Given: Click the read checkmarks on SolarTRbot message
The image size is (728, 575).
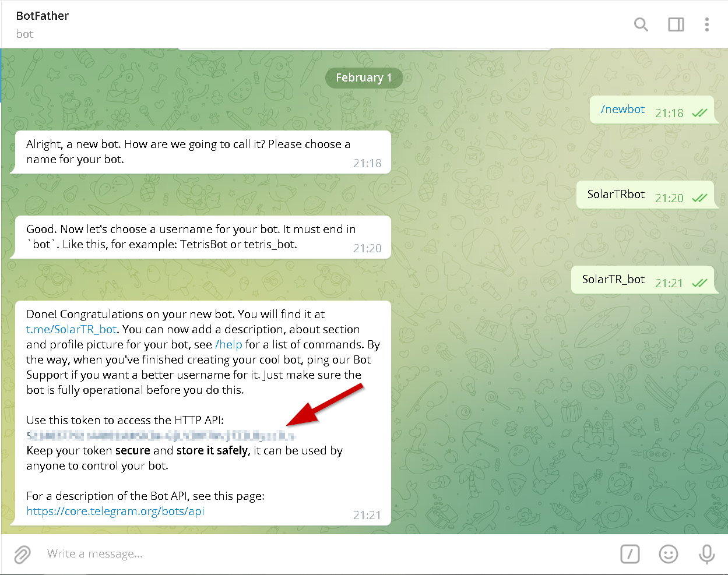Looking at the screenshot, I should pos(699,198).
